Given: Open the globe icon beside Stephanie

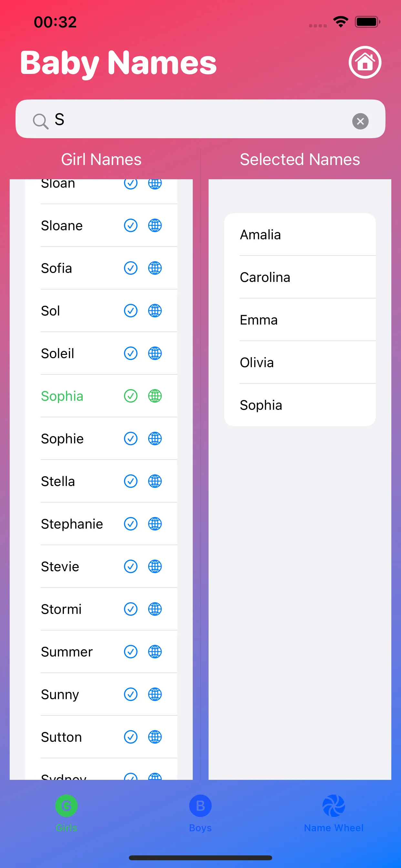Looking at the screenshot, I should (x=155, y=524).
